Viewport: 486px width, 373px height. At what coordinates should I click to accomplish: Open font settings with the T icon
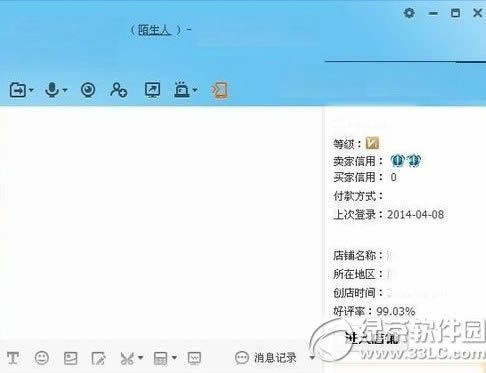13,358
